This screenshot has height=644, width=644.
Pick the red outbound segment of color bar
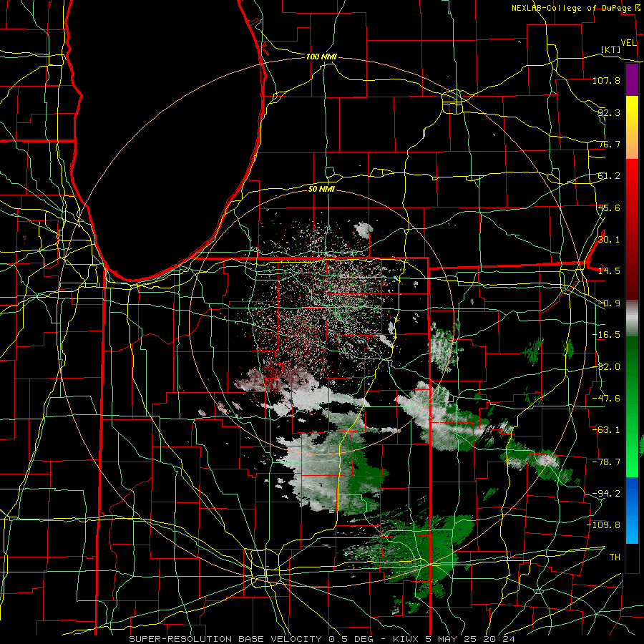click(x=632, y=229)
